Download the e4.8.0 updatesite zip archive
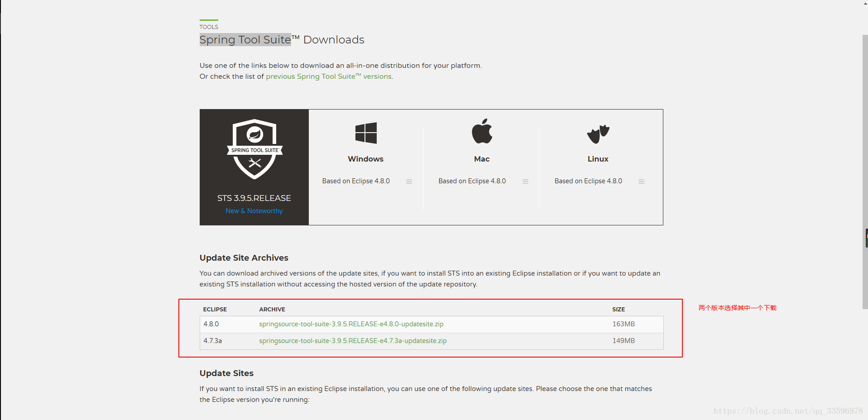This screenshot has width=868, height=420. coord(351,324)
